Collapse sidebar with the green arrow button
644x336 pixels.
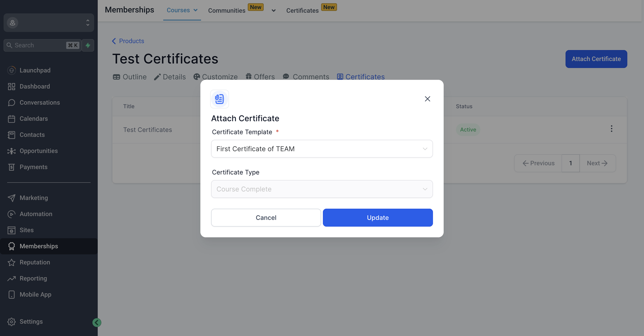(97, 323)
